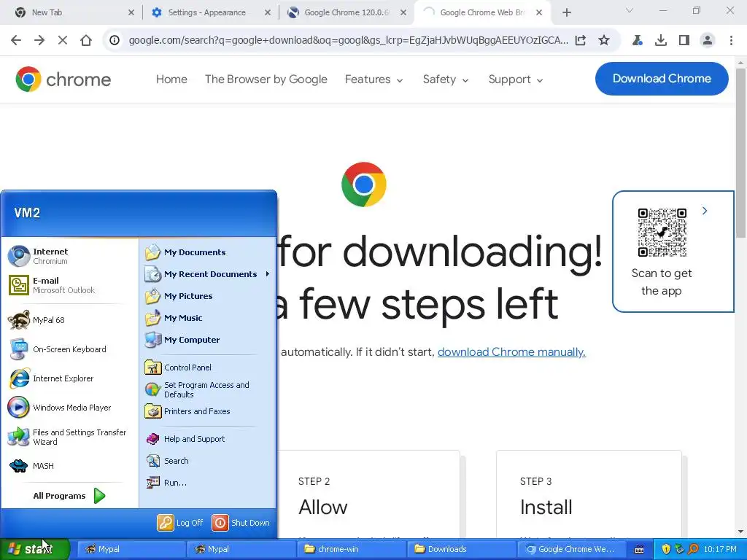Expand the Scan to get the app card arrow
The height and width of the screenshot is (560, 747).
pos(705,211)
